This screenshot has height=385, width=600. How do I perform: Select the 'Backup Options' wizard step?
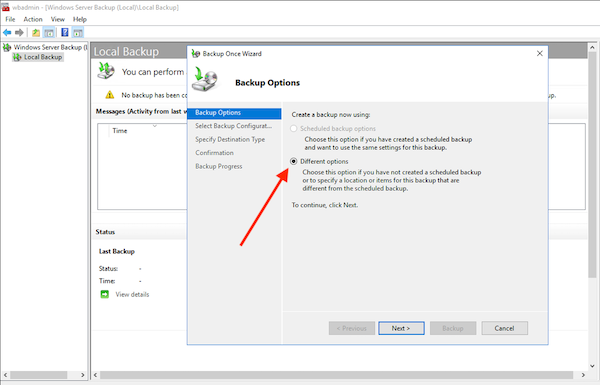(234, 113)
